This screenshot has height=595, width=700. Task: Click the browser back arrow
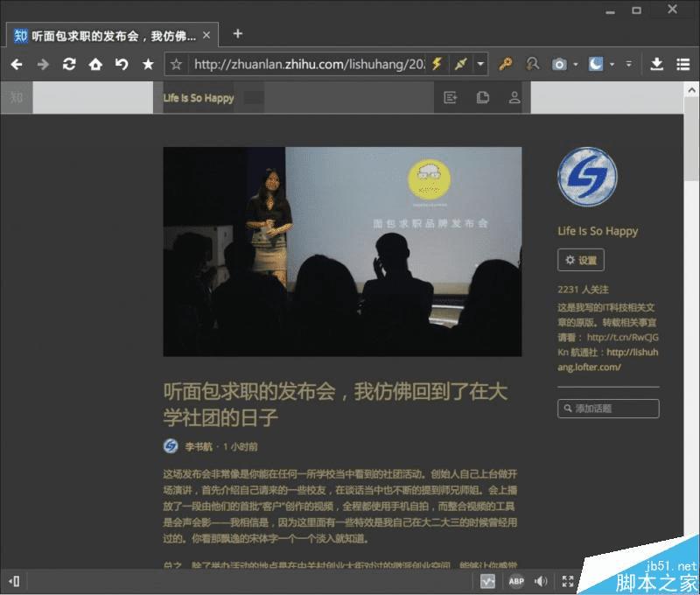coord(17,65)
